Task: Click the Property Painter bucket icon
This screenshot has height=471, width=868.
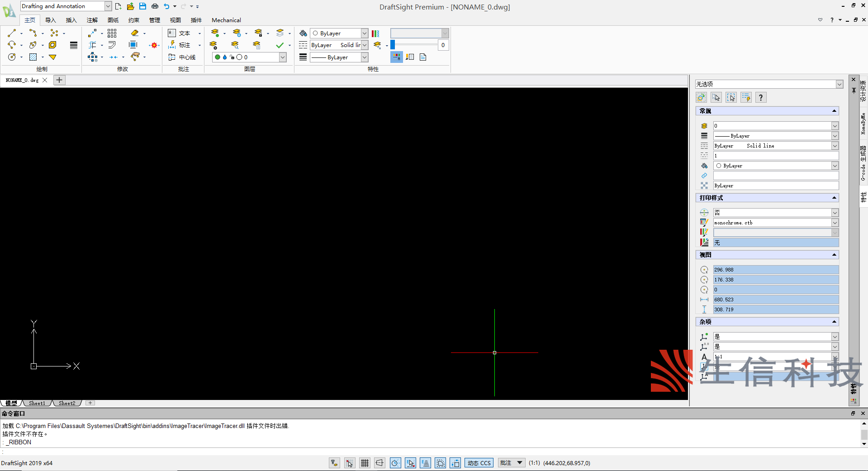Action: [303, 33]
